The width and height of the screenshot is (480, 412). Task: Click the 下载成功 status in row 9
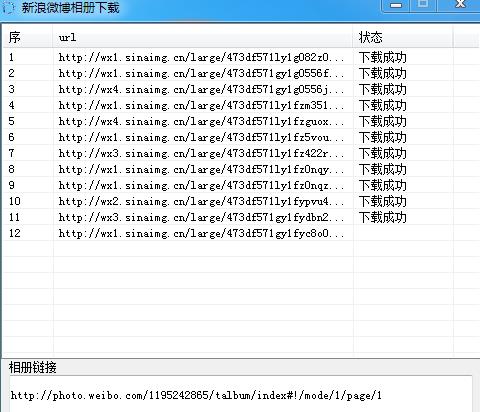click(383, 185)
